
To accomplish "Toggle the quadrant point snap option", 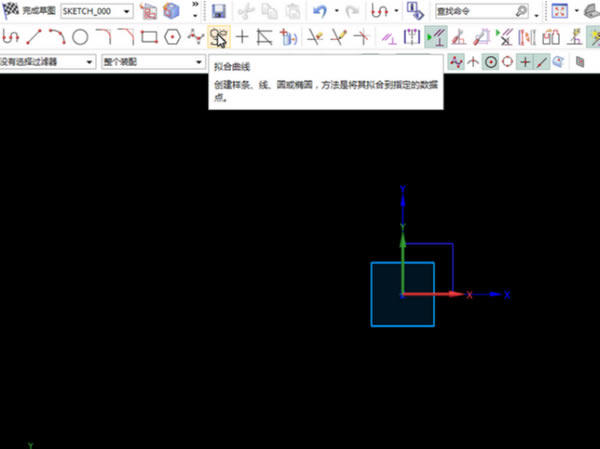I will 508,62.
